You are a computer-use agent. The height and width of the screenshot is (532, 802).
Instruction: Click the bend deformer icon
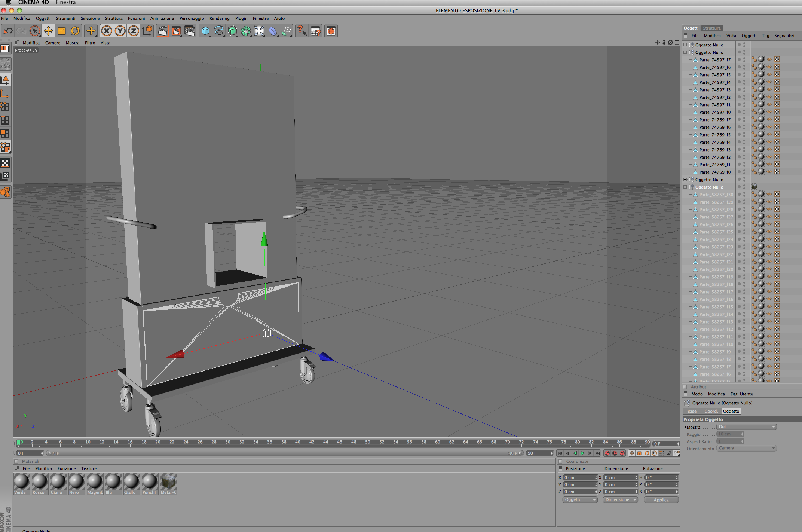(x=273, y=31)
